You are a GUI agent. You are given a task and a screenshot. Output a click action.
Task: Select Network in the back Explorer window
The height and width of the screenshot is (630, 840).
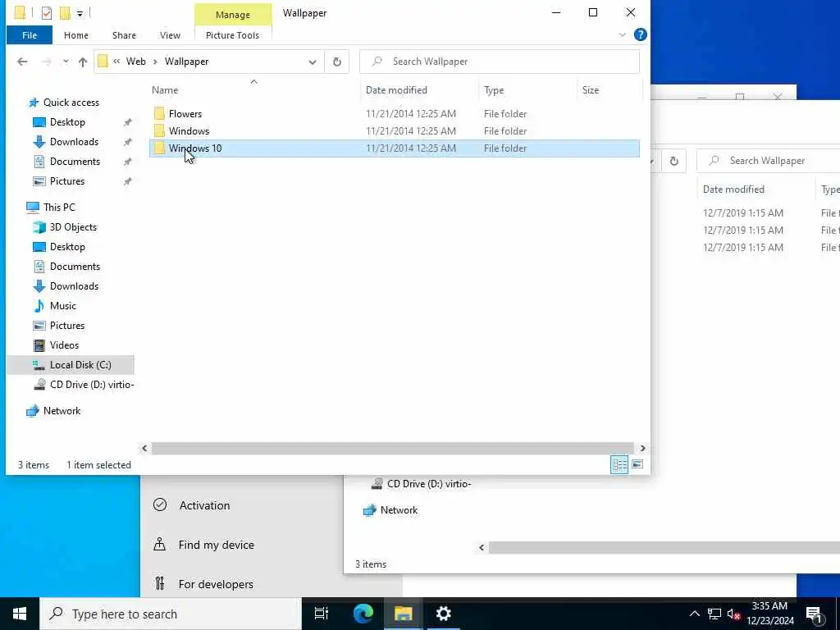click(399, 510)
